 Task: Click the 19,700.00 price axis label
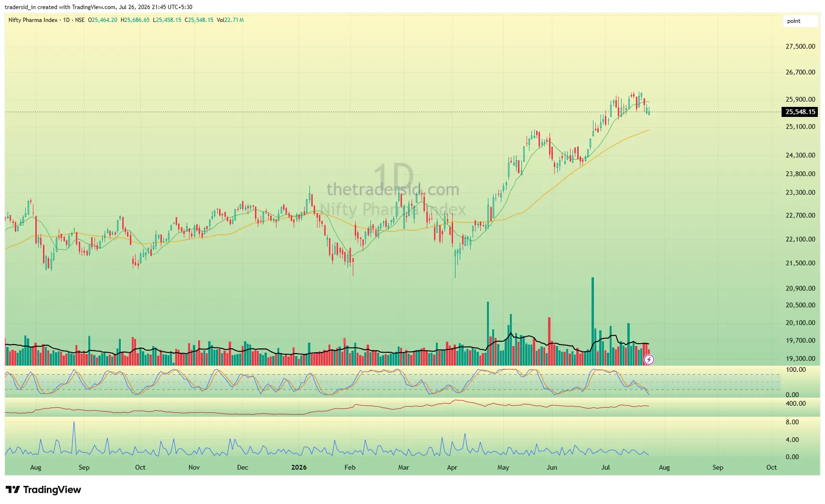click(x=801, y=340)
